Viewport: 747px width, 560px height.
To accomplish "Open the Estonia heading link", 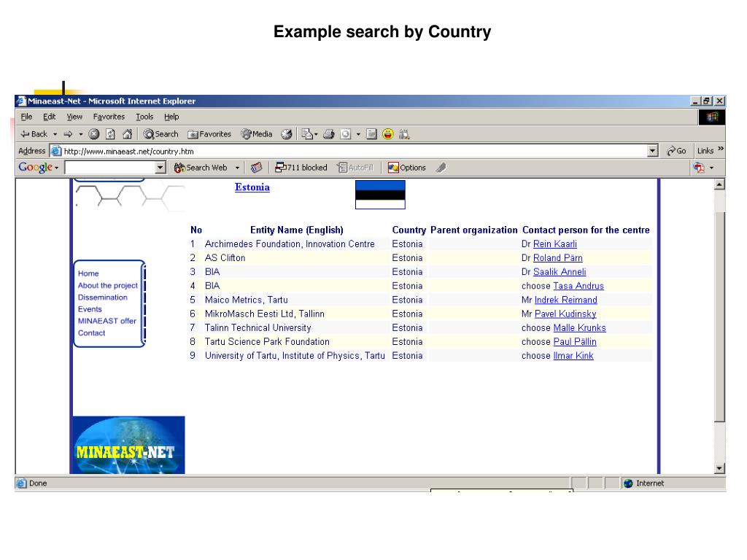I will coord(252,187).
